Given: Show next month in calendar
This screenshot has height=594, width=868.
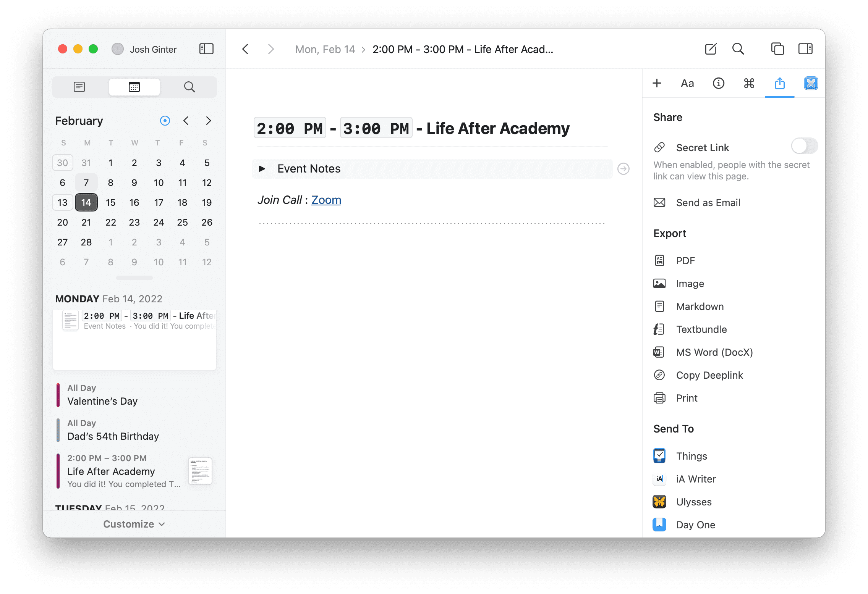Looking at the screenshot, I should pyautogui.click(x=208, y=121).
